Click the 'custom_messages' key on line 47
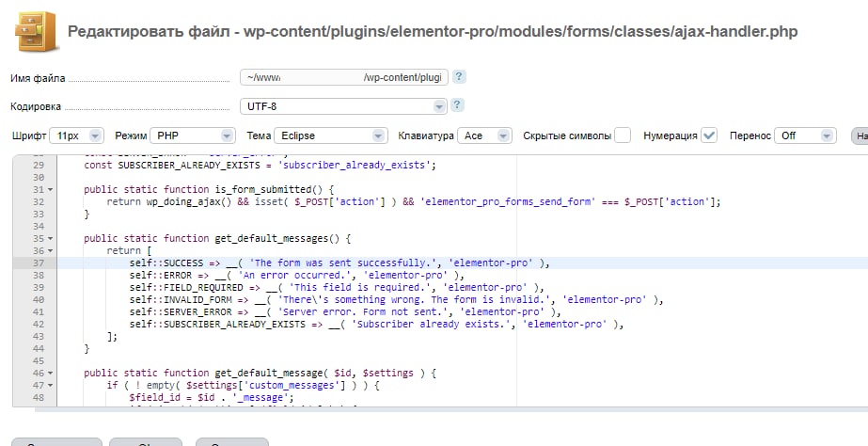This screenshot has height=446, width=868. pos(294,385)
